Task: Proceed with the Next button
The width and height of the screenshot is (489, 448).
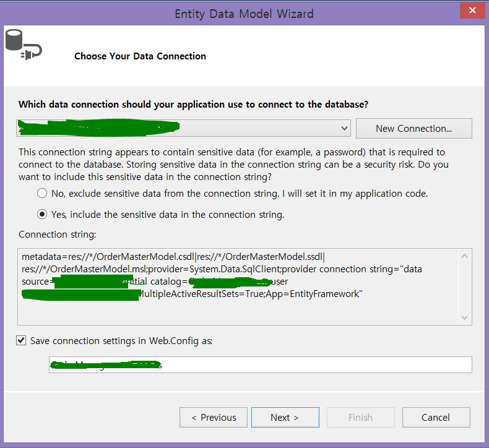Action: tap(285, 418)
